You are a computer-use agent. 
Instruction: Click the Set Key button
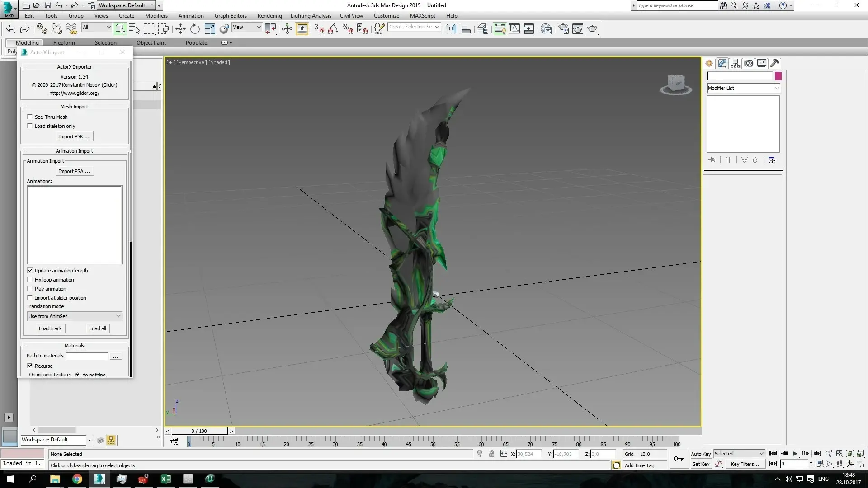click(701, 464)
